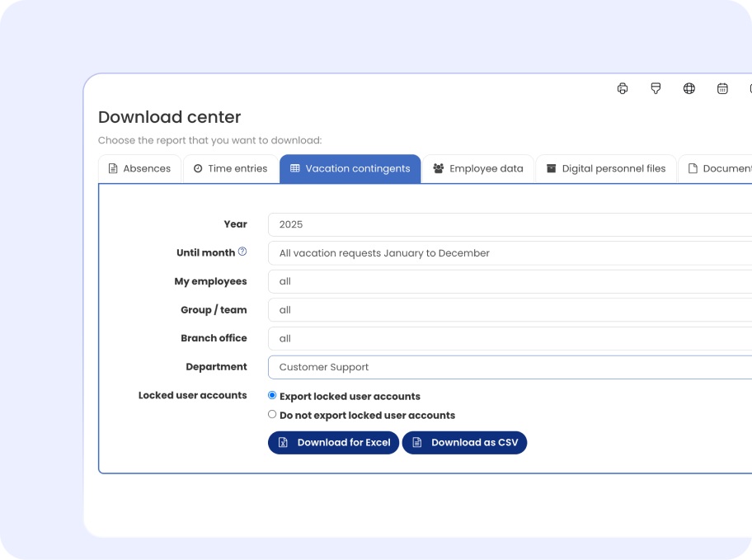The width and height of the screenshot is (752, 560).
Task: Click the Department field label
Action: 216,367
